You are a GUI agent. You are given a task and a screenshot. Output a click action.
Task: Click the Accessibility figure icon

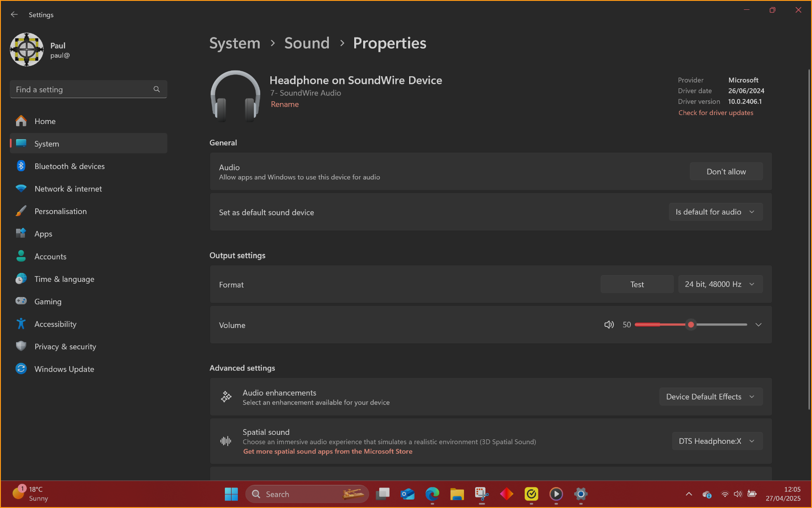pyautogui.click(x=21, y=324)
